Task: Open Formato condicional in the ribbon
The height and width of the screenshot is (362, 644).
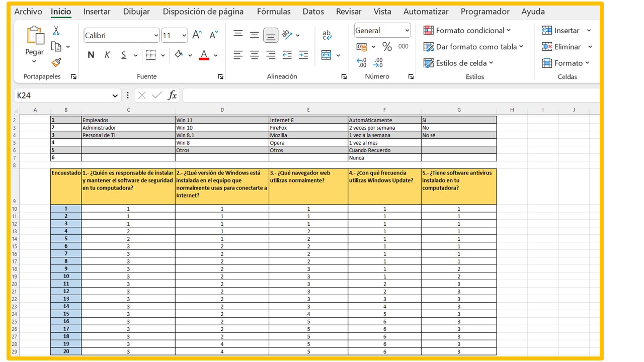Action: click(x=467, y=30)
